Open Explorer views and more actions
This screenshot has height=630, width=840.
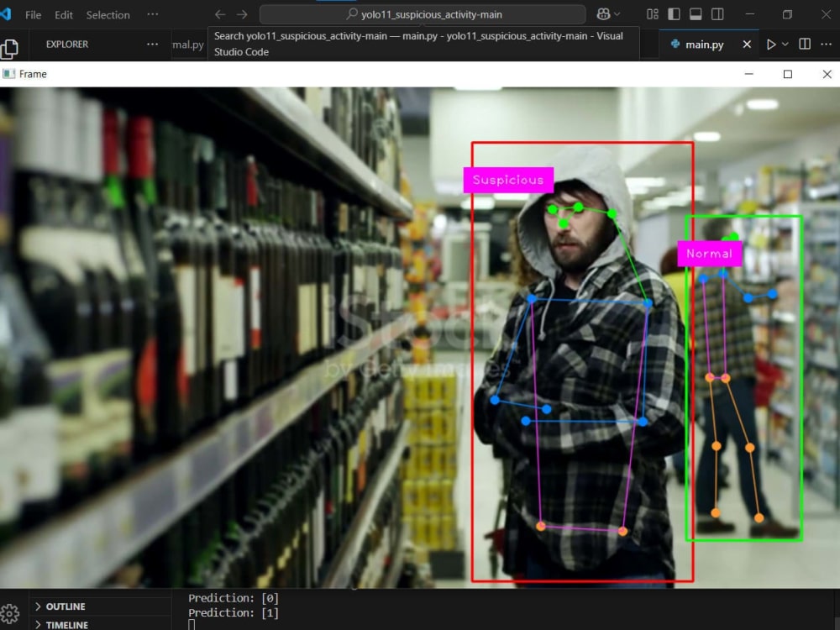point(153,44)
